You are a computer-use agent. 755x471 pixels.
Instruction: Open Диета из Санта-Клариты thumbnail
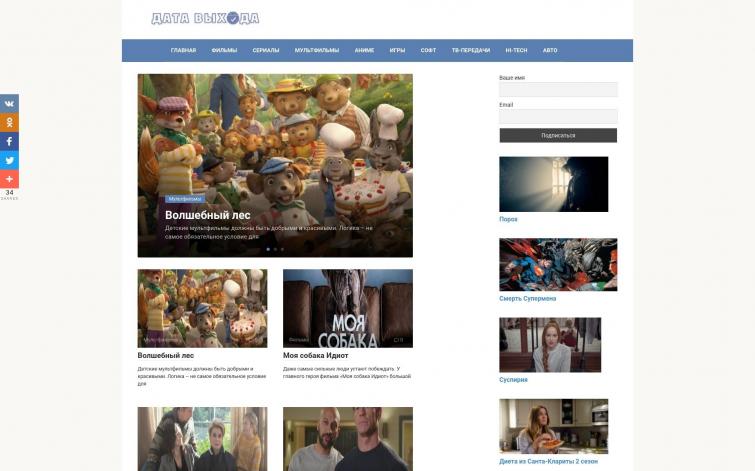(554, 426)
